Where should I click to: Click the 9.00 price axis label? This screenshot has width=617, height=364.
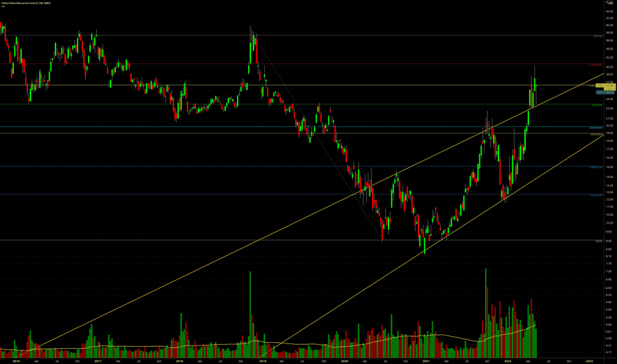(x=609, y=241)
